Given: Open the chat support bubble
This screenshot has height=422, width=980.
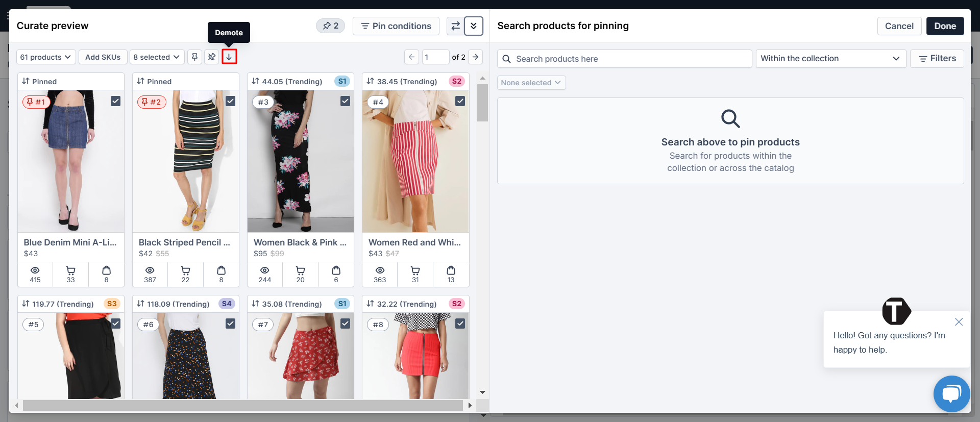Looking at the screenshot, I should click(951, 393).
